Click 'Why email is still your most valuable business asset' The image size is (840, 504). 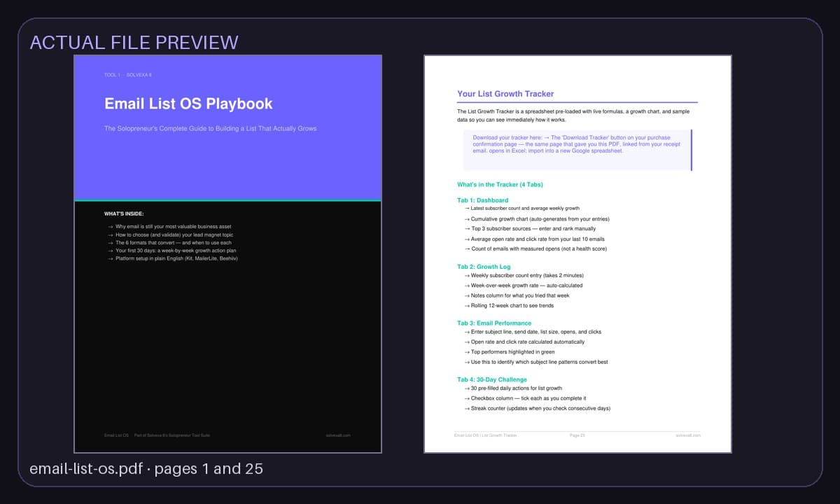pyautogui.click(x=174, y=227)
